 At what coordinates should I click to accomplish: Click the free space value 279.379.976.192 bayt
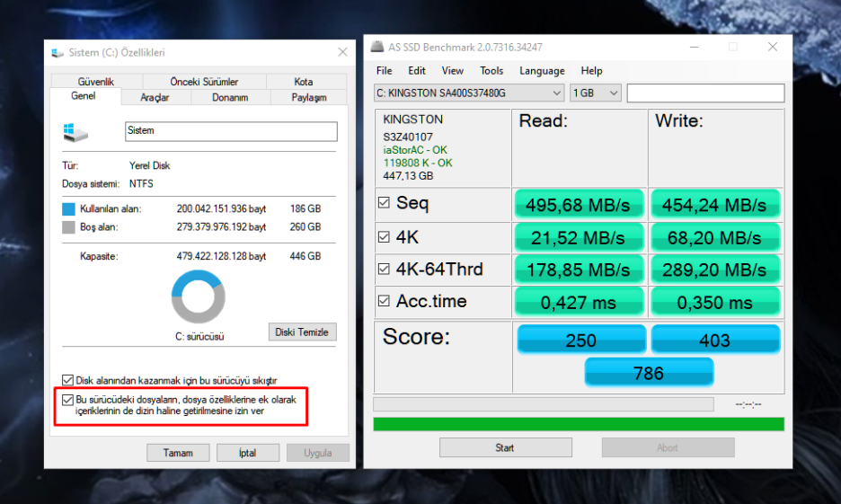coord(222,226)
